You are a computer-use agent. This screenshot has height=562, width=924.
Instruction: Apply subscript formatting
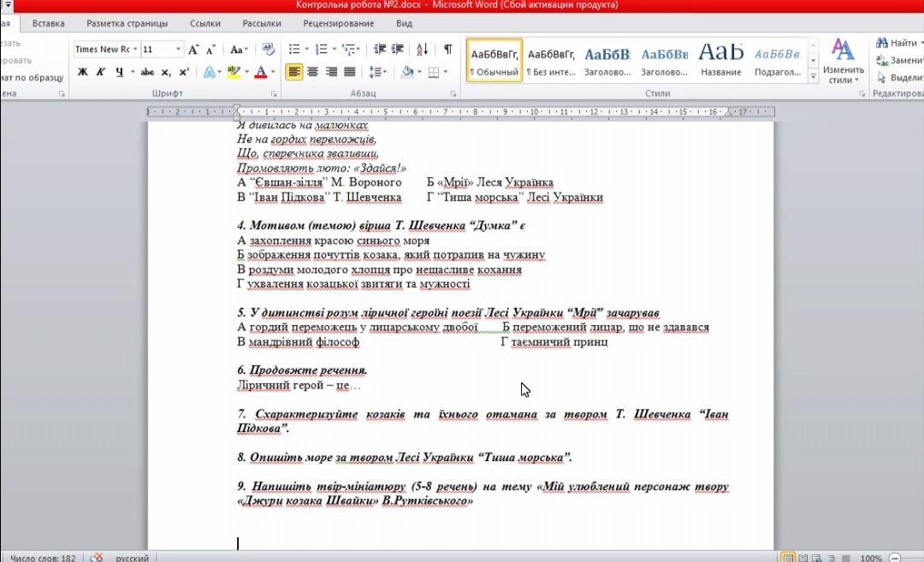coord(166,72)
